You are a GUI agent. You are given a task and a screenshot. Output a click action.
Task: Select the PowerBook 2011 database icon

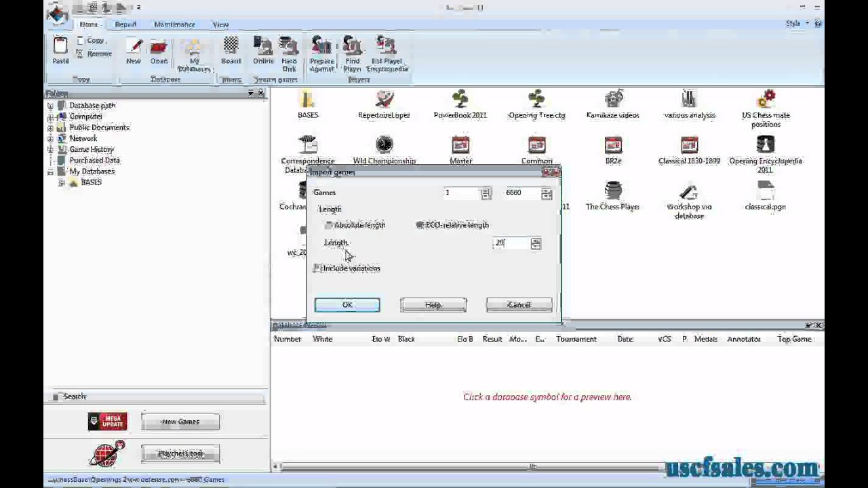click(460, 99)
